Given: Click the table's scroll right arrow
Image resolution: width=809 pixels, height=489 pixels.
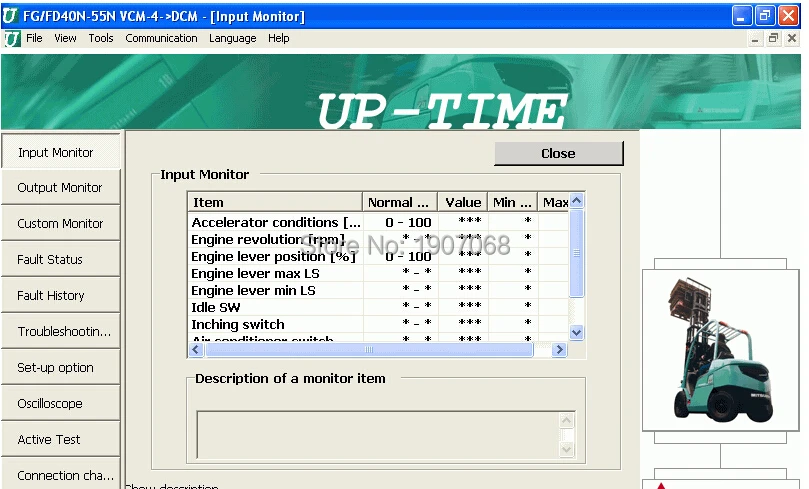Looking at the screenshot, I should 559,350.
